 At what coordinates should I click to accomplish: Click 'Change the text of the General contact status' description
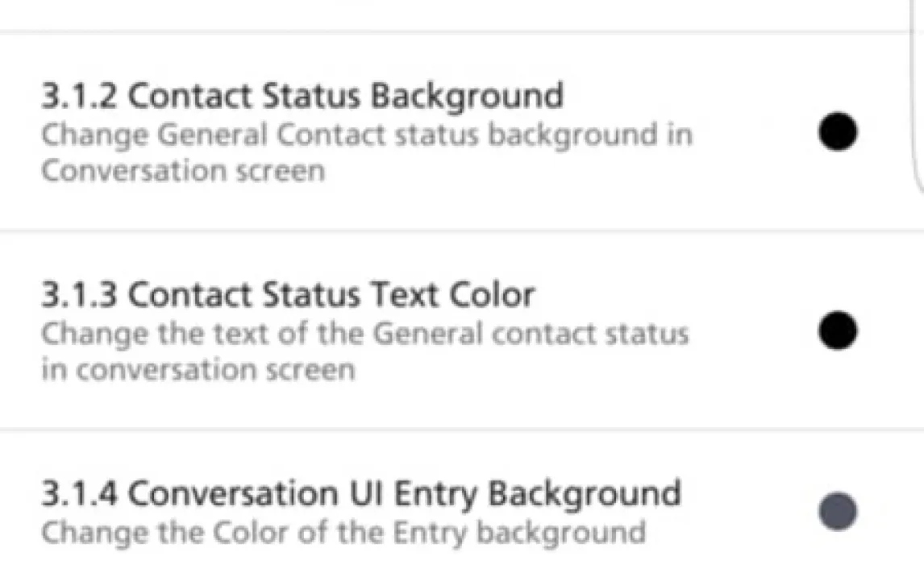(364, 333)
